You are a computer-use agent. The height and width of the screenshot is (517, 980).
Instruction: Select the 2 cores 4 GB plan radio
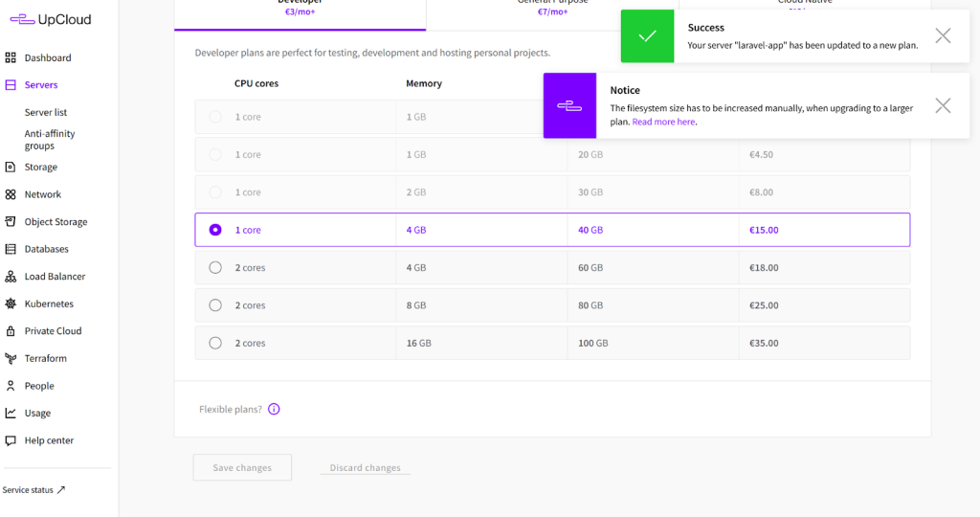point(215,268)
